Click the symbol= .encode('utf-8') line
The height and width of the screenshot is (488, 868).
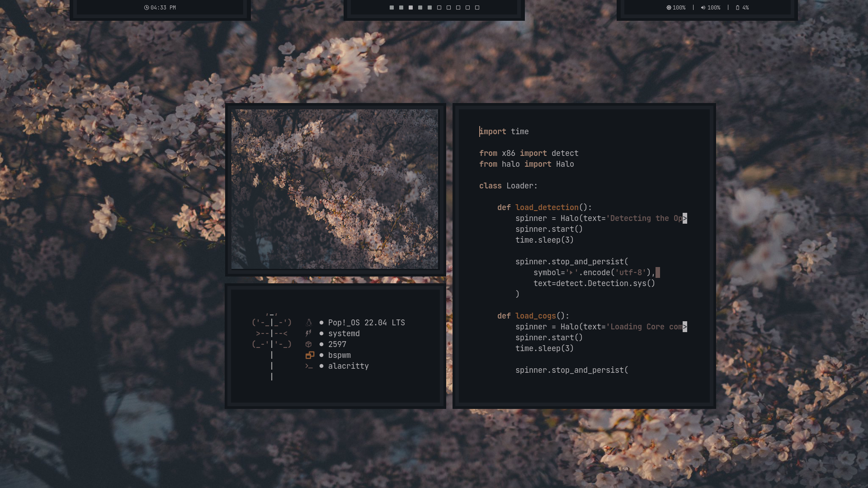coord(594,272)
